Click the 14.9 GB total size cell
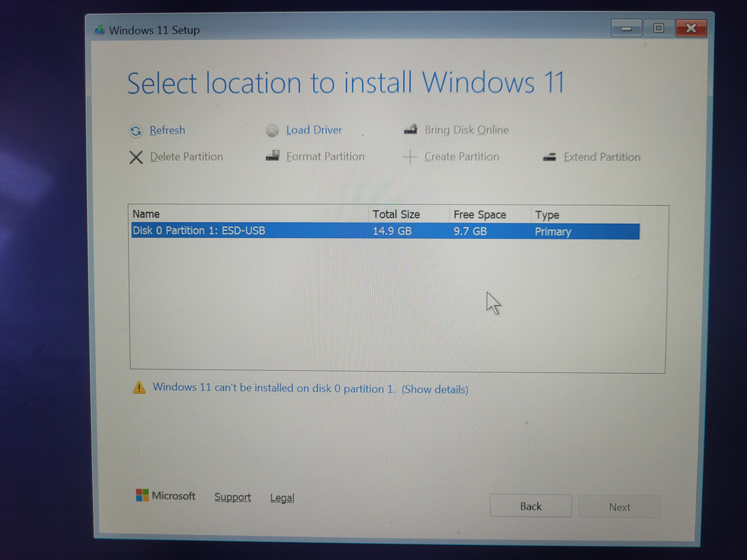This screenshot has height=560, width=747. (392, 231)
